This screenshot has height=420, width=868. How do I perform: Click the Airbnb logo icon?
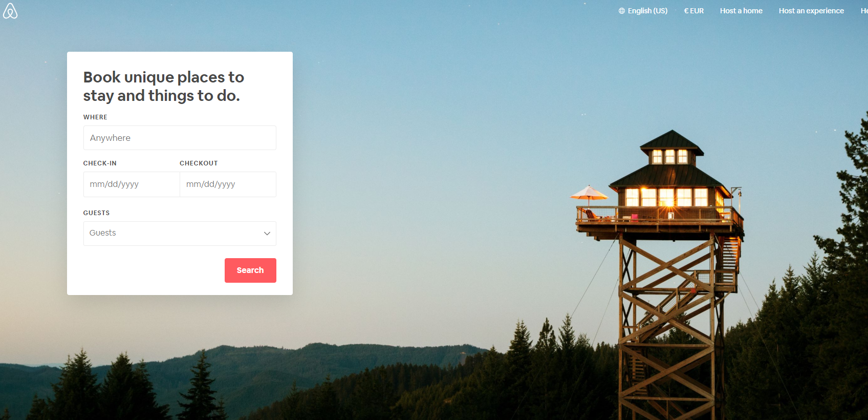[x=10, y=11]
